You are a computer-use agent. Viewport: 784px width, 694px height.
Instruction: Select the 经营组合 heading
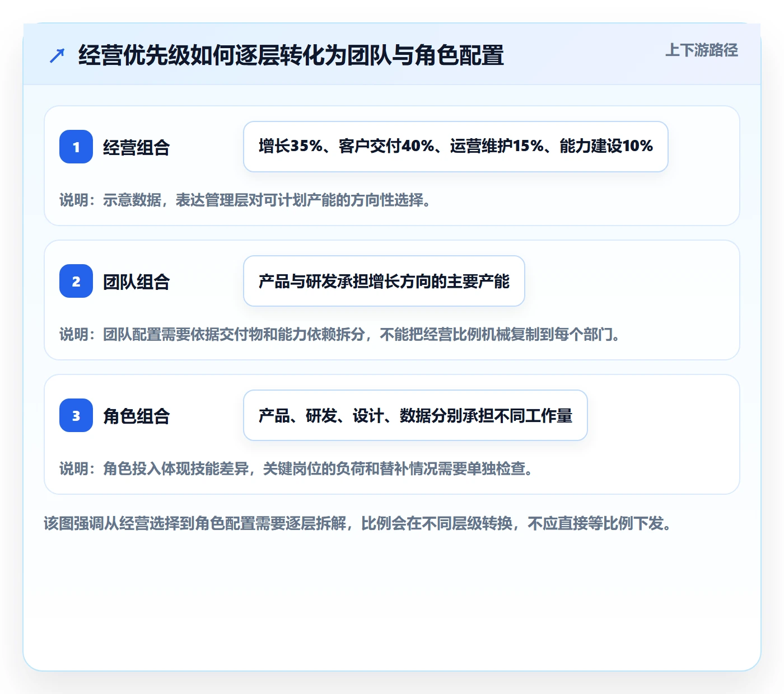[137, 147]
